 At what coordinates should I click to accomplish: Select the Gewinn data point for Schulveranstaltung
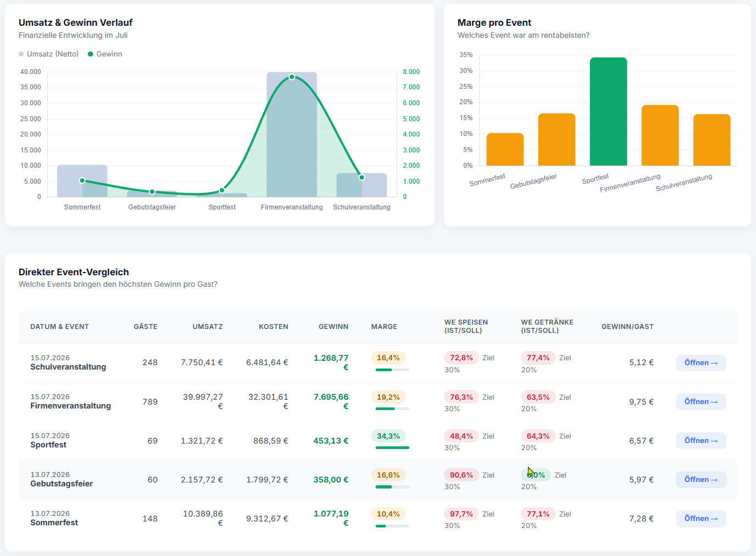[362, 177]
